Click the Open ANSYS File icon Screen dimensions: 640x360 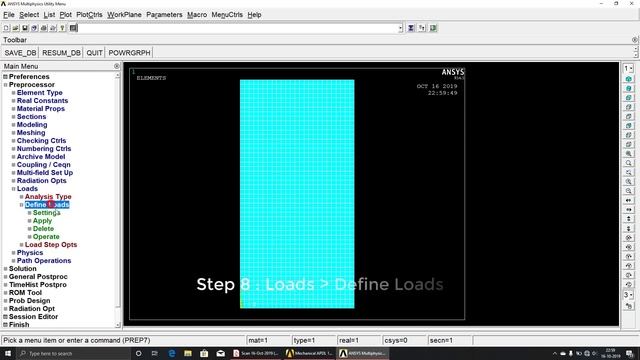pyautogui.click(x=16, y=28)
